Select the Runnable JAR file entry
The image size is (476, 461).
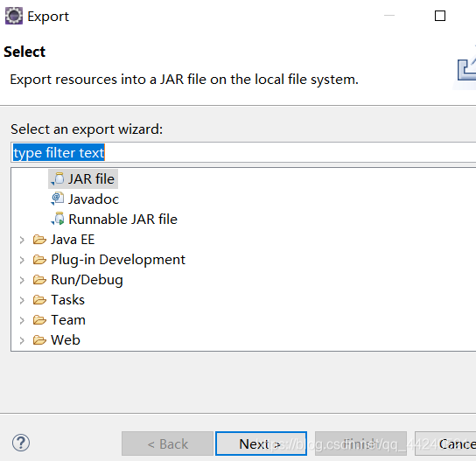pyautogui.click(x=114, y=219)
